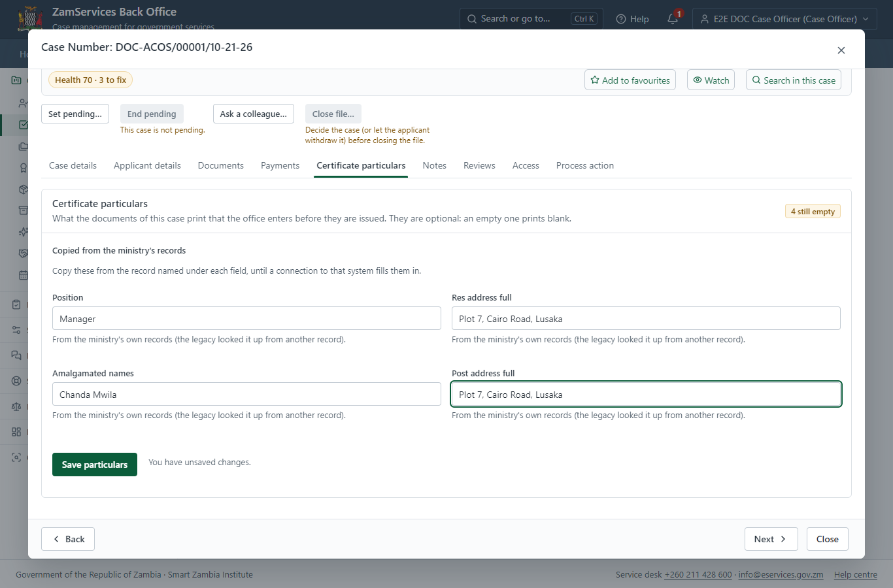Click into the Amalgamated names field
893x588 pixels.
[246, 394]
